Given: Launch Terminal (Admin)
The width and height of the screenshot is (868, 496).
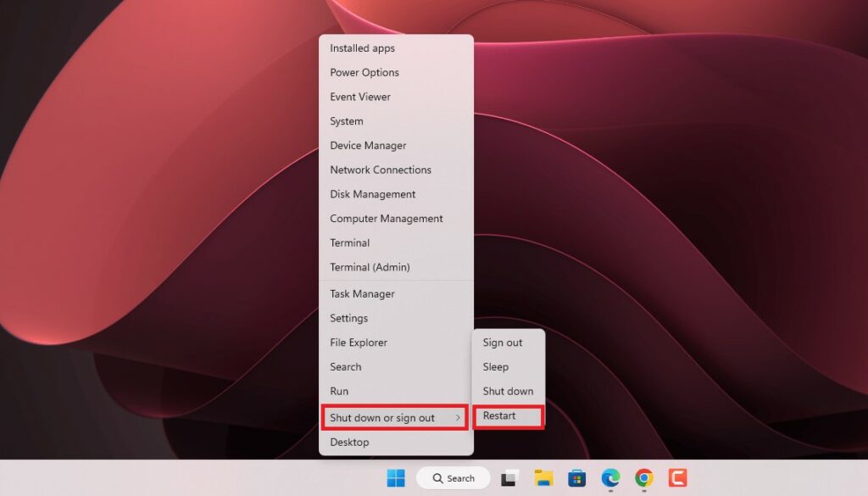Looking at the screenshot, I should pyautogui.click(x=397, y=267).
